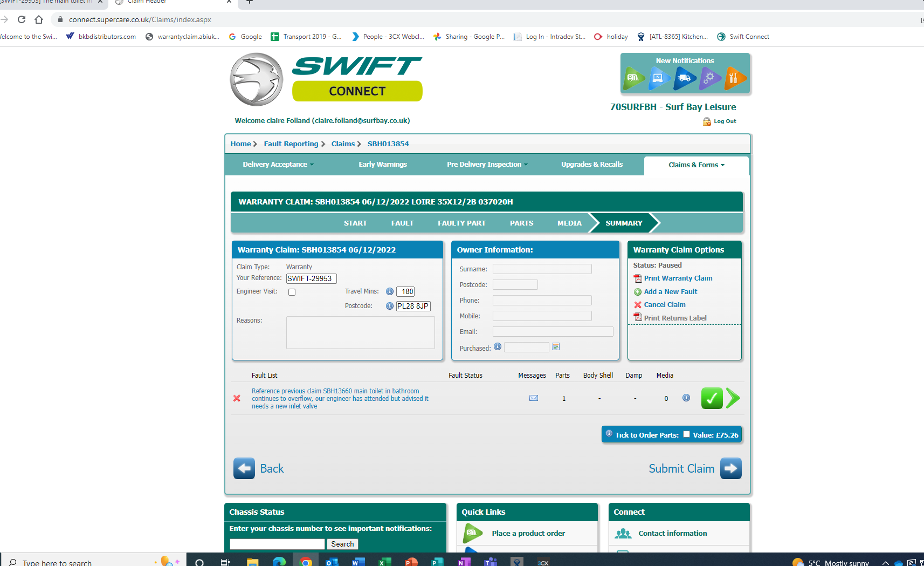Click the Submit Claim arrow icon
The height and width of the screenshot is (566, 924).
pos(731,468)
